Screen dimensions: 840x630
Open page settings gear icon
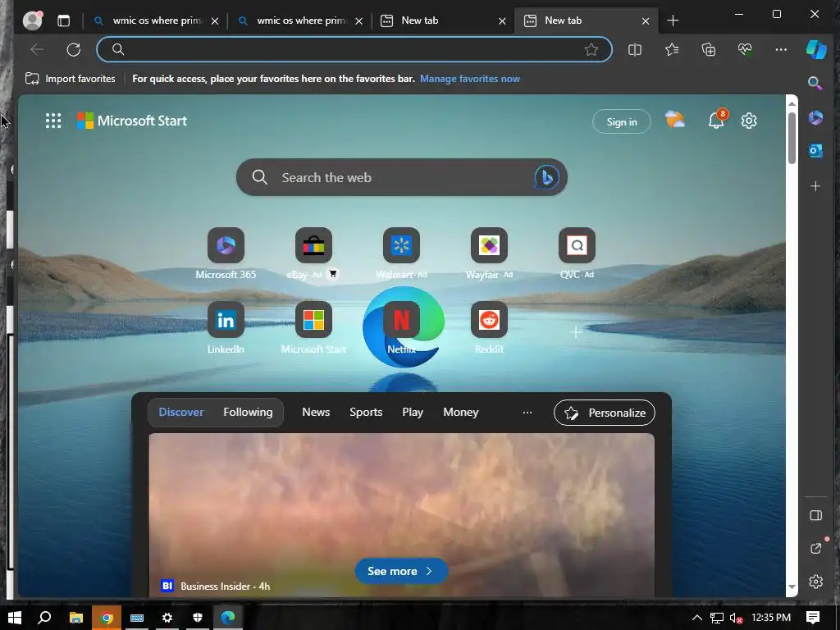pos(749,121)
